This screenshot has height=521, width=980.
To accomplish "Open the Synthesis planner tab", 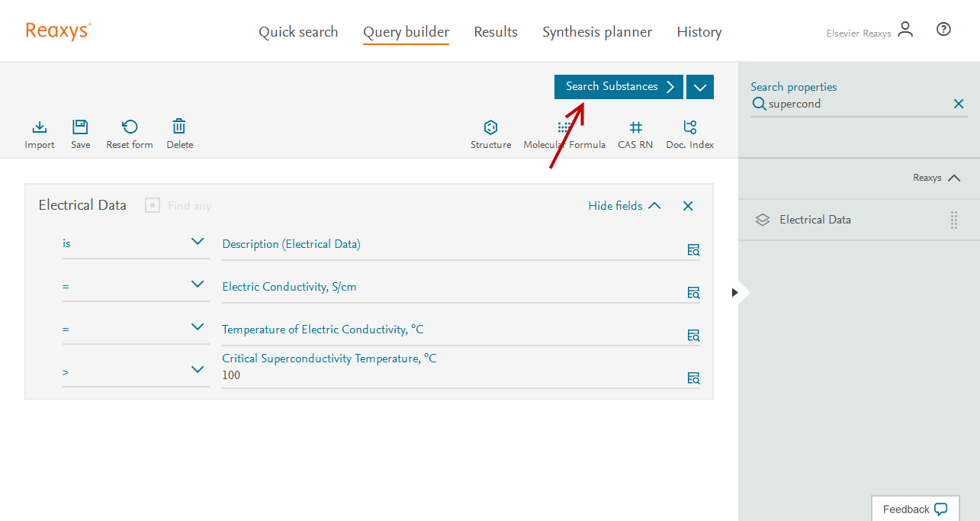I will [597, 32].
